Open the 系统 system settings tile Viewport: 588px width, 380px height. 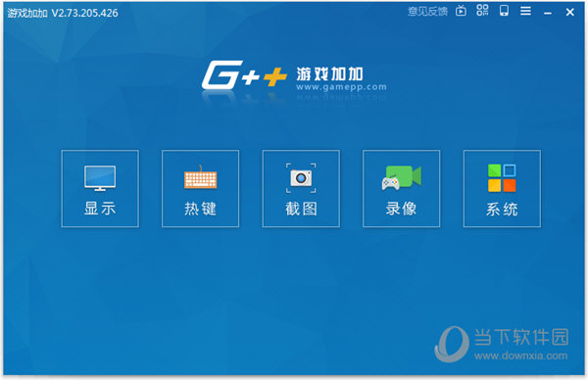[x=502, y=188]
